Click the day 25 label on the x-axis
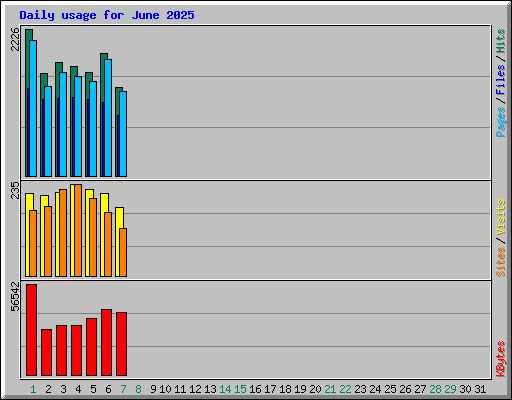 390,389
